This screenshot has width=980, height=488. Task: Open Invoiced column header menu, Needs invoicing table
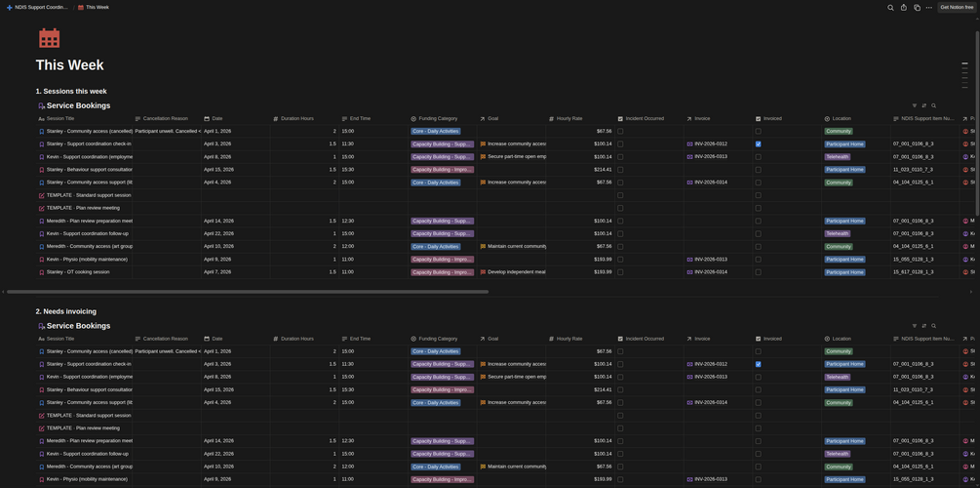pos(787,339)
